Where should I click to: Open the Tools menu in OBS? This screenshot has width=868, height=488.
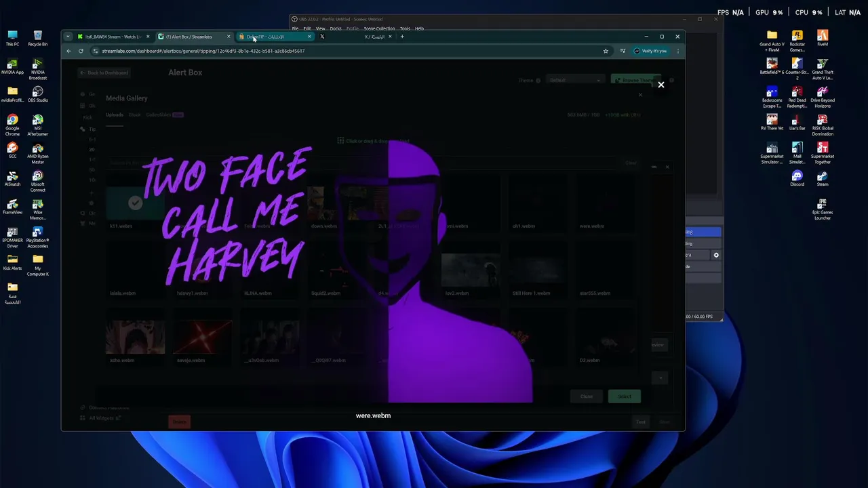(x=405, y=28)
